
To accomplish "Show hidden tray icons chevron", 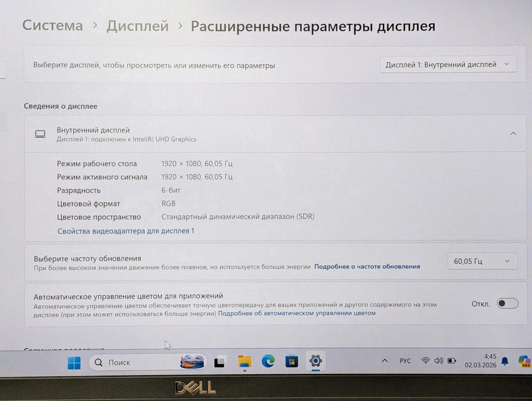I will [x=385, y=361].
